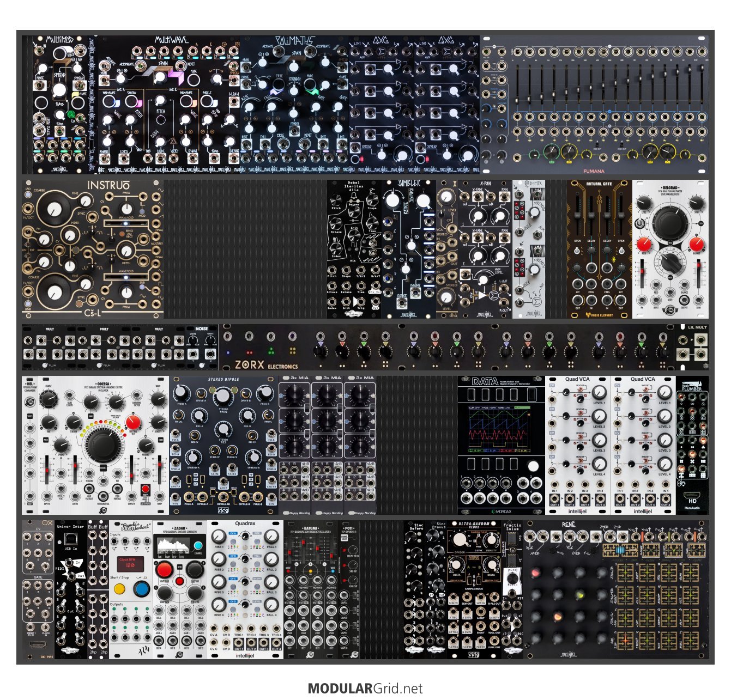Toggle the Channel Select button on Poti
Screen dimensions: 731x700
[344, 538]
